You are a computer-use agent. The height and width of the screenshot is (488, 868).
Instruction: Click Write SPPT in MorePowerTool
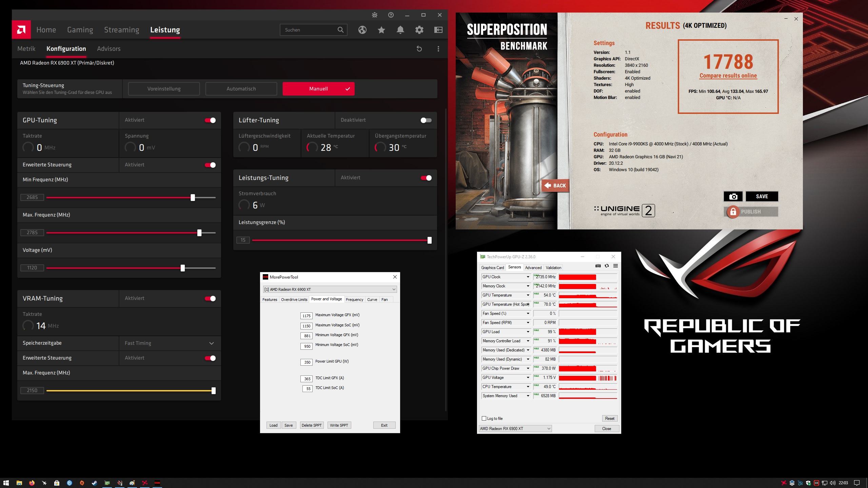[x=339, y=425]
